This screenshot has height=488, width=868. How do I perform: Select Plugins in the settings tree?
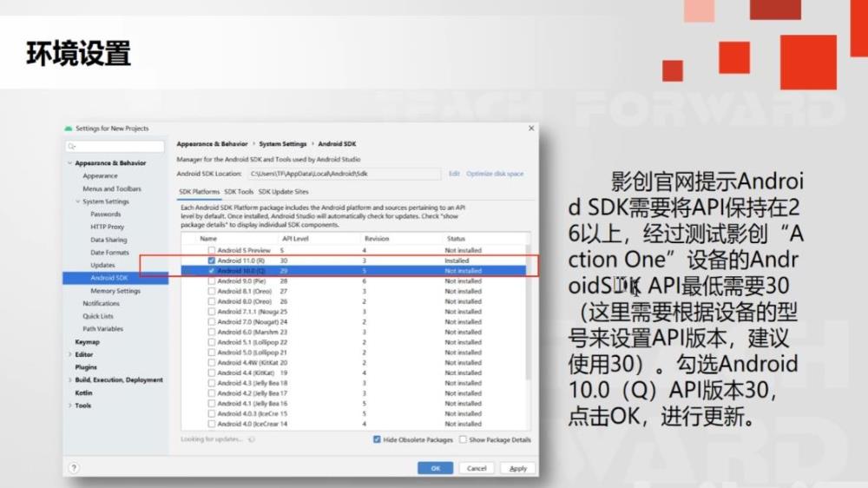click(x=86, y=367)
